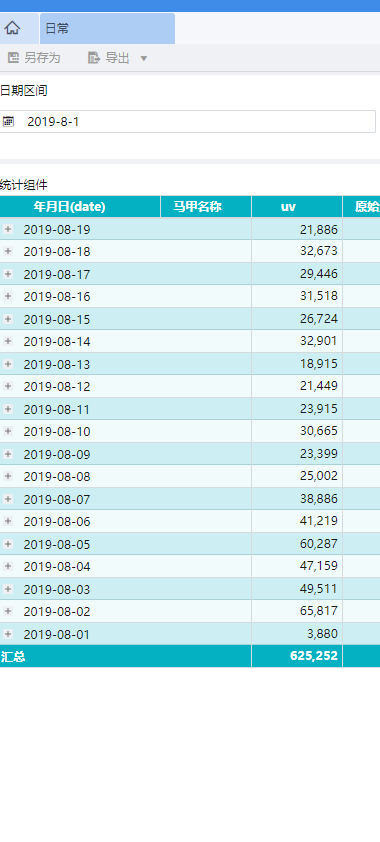Screen dimensions: 380x842
Task: Open the home icon tab
Action: pos(12,28)
